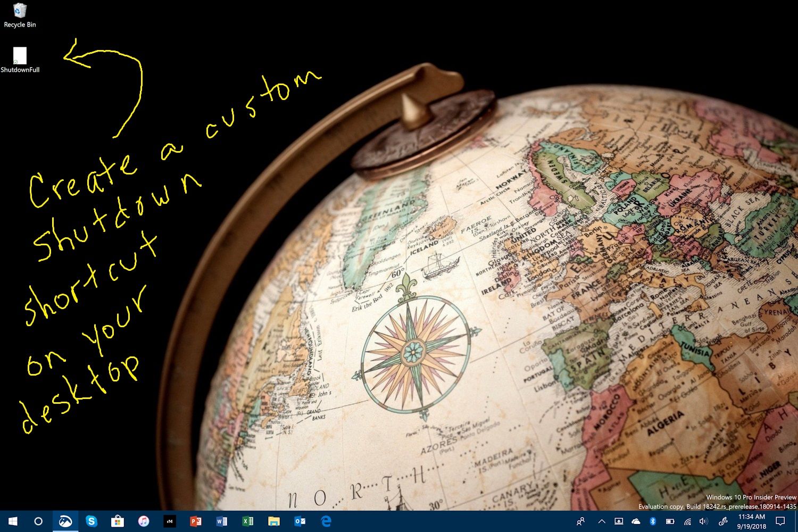The image size is (798, 532).
Task: Launch iTunes from the taskbar
Action: pos(143,521)
